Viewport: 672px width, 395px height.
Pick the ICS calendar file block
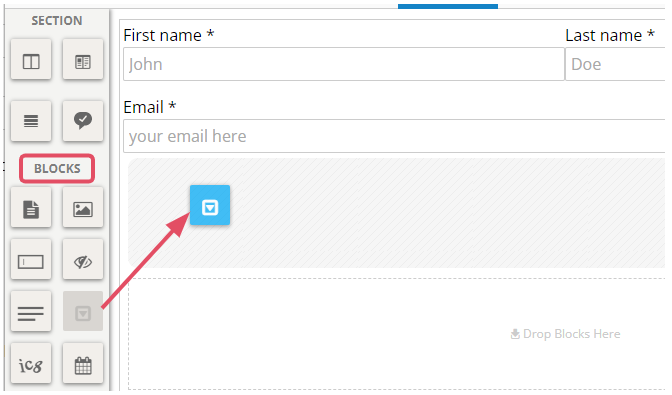(x=31, y=363)
